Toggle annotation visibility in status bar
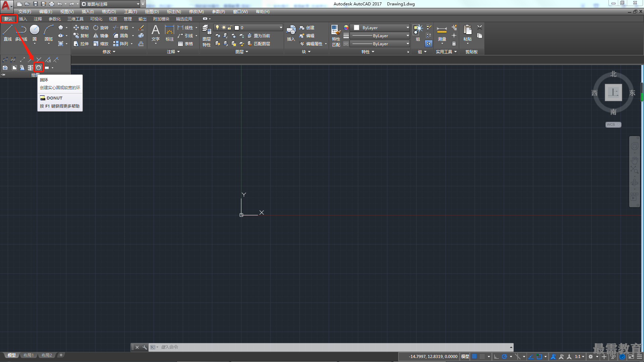644x362 pixels. pyautogui.click(x=553, y=357)
